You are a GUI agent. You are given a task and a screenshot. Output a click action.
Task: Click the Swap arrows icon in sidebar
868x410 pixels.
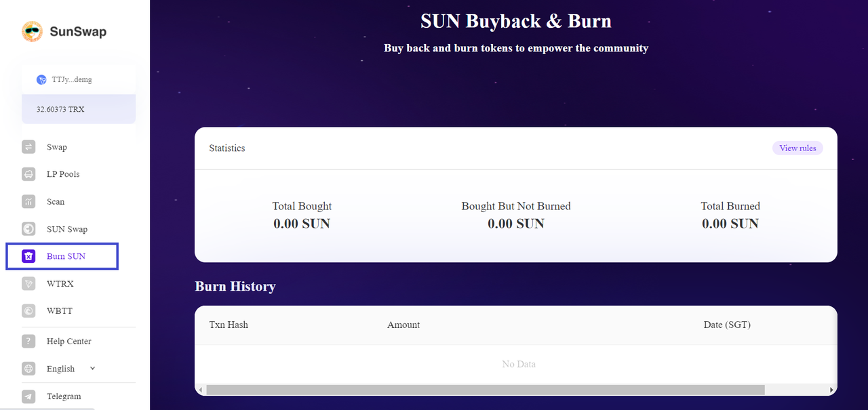click(x=28, y=147)
